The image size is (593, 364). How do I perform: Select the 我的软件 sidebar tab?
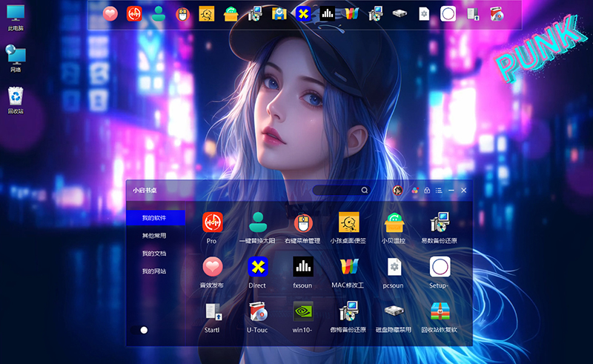tap(155, 218)
